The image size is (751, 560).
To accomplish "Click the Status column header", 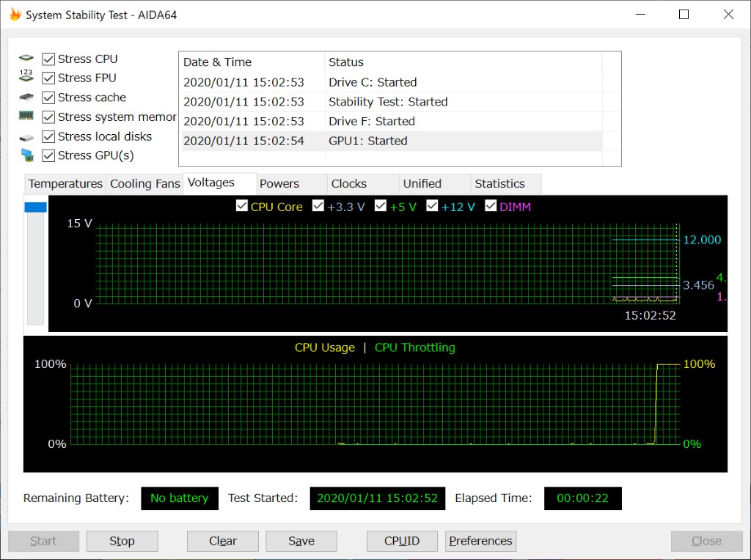I will pos(464,62).
